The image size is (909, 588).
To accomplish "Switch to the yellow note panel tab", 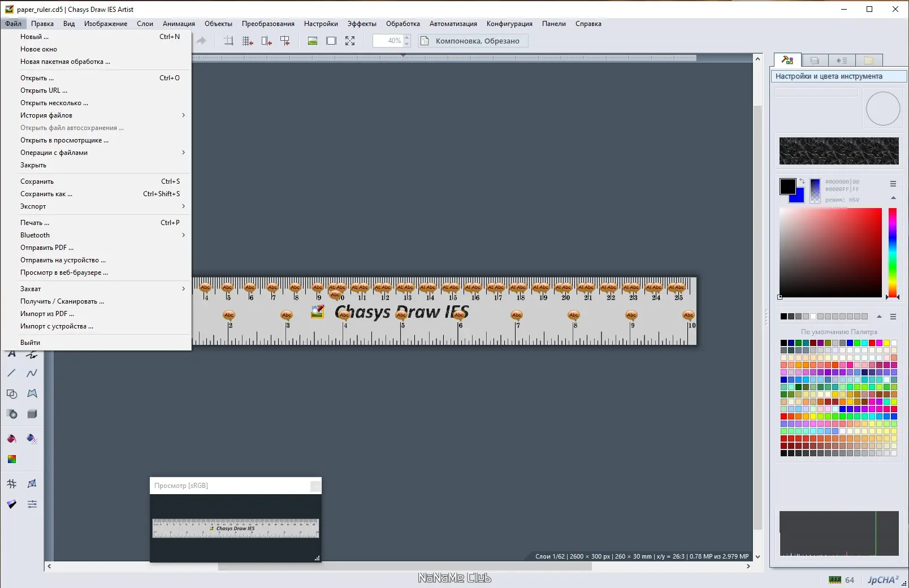I will [869, 60].
